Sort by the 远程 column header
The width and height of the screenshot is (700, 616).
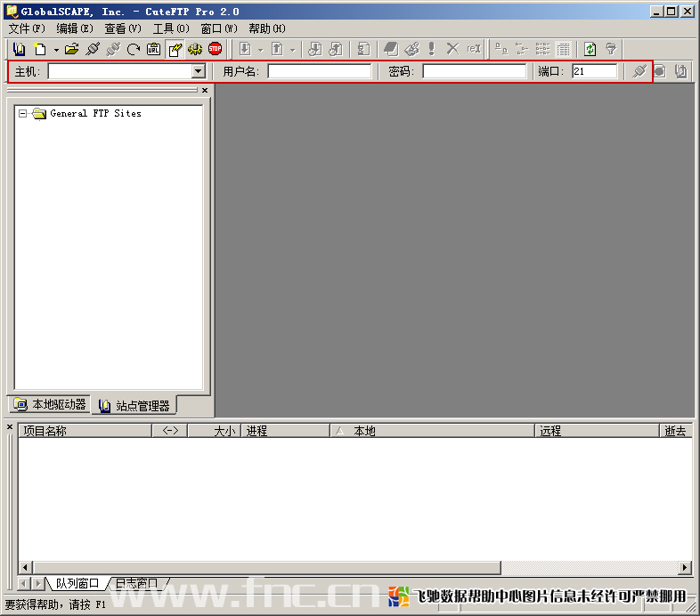pos(598,431)
